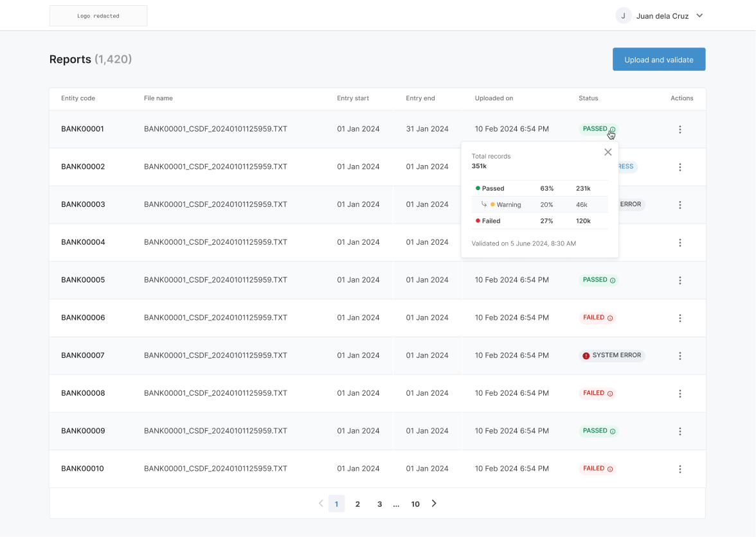Click the user avatar showing initial J
Viewport: 756px width, 537px height.
(623, 15)
